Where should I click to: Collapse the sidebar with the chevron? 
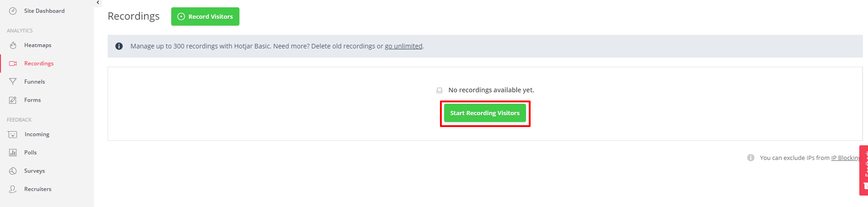(98, 3)
